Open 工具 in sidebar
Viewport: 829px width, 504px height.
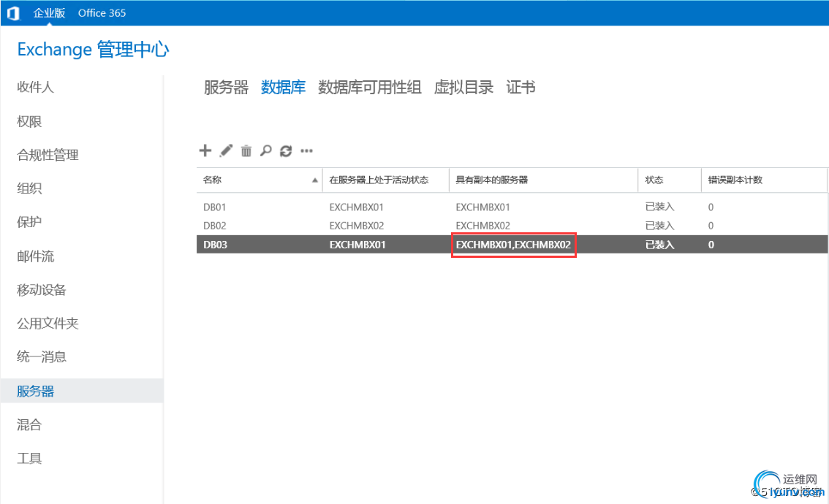click(x=29, y=458)
